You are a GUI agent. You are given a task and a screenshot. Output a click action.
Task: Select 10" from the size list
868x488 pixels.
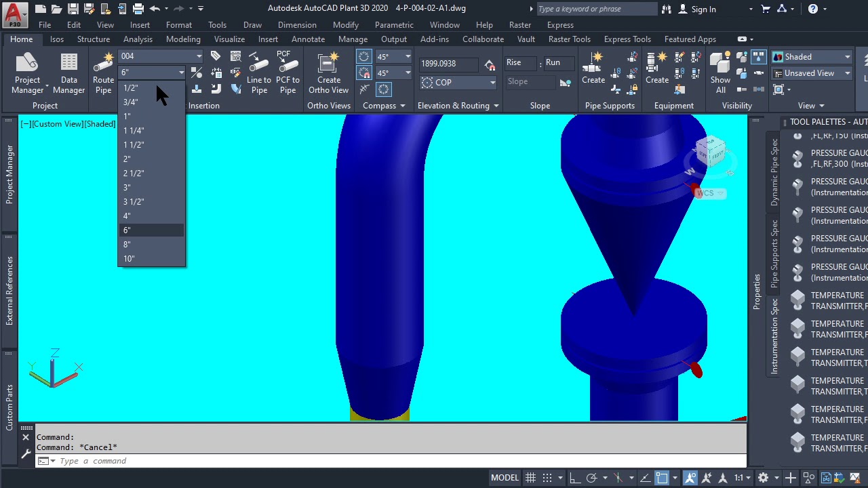[x=151, y=259]
